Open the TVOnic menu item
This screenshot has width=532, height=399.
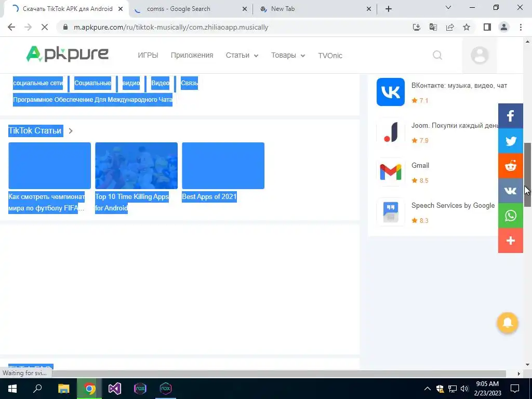330,55
